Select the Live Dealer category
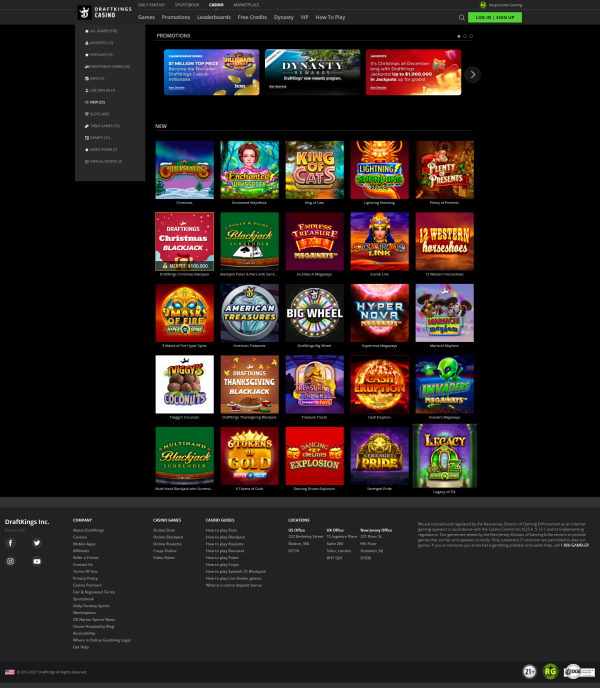 [x=100, y=90]
